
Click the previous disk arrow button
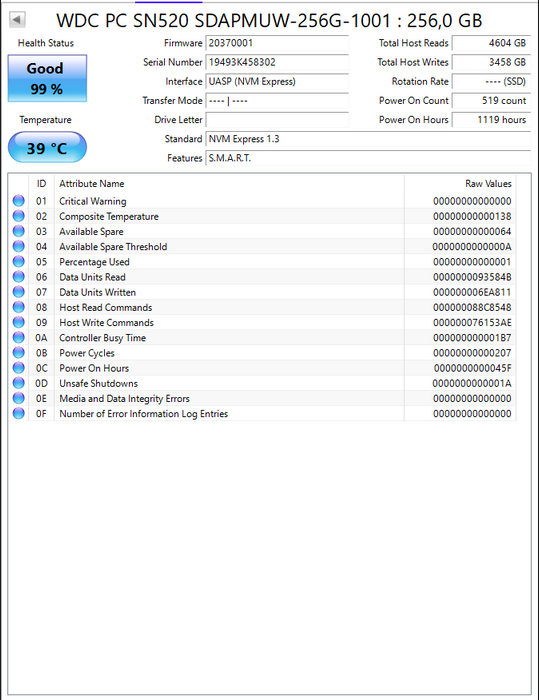[17, 20]
